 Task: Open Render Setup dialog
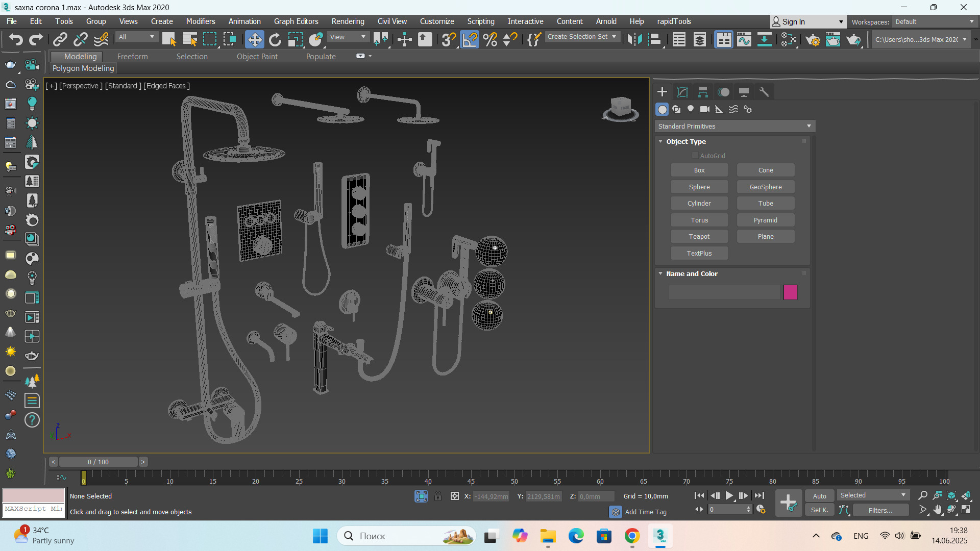[813, 39]
